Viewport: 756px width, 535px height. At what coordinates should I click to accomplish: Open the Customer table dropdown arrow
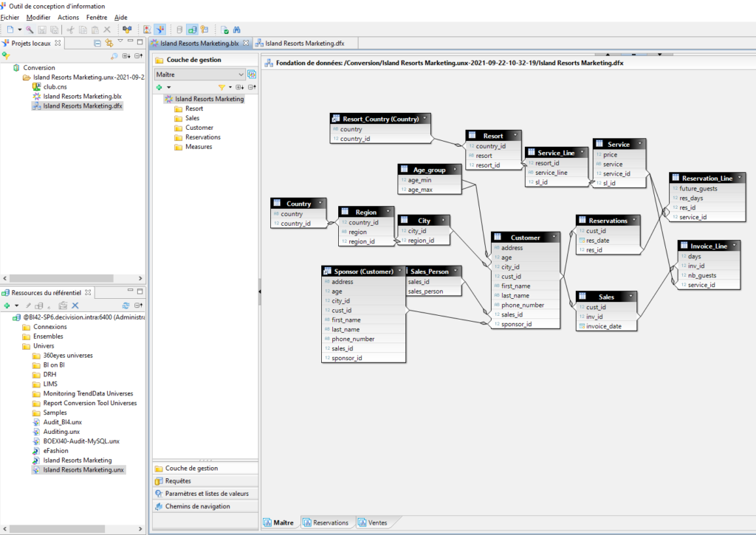[555, 238]
